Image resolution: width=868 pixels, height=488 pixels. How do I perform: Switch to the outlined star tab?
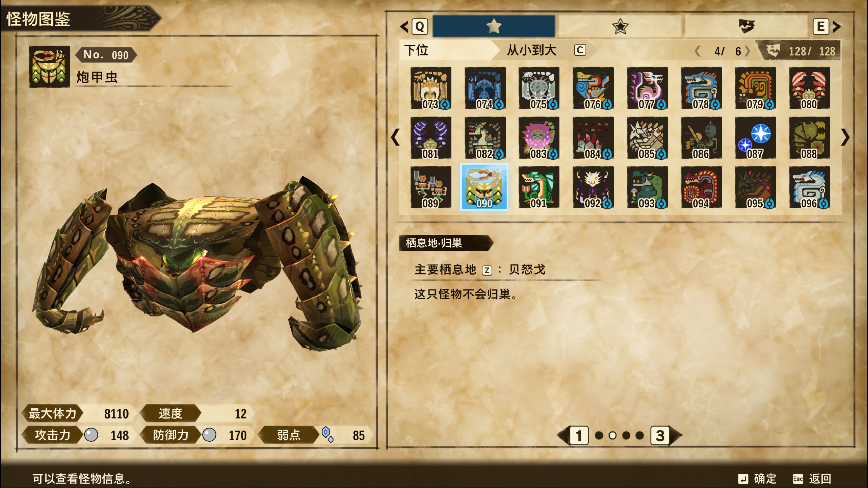[x=620, y=26]
